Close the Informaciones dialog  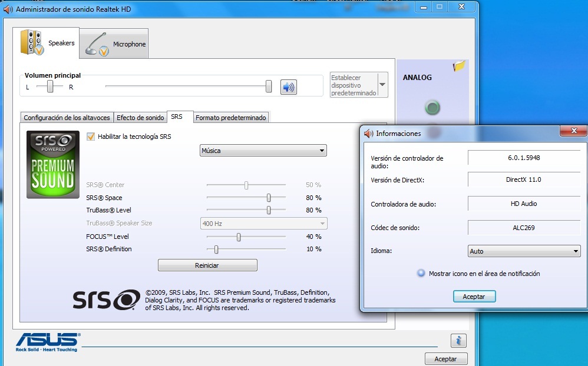[x=573, y=131]
